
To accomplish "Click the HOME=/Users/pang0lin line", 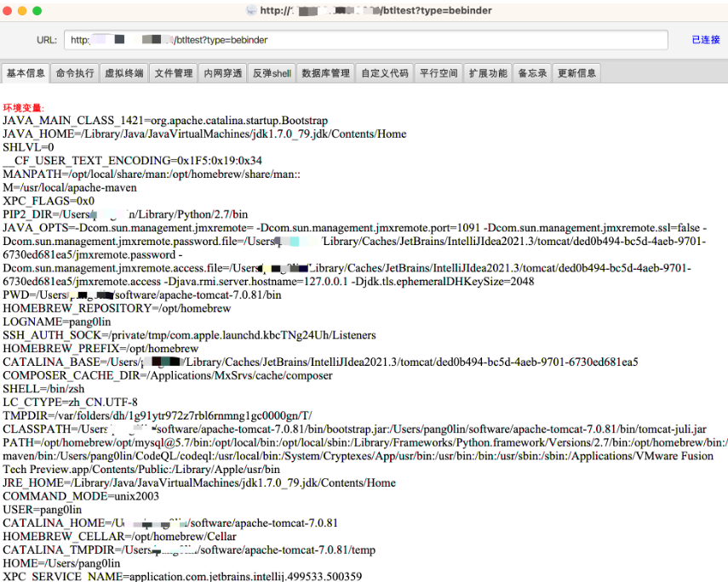I will pyautogui.click(x=61, y=564).
